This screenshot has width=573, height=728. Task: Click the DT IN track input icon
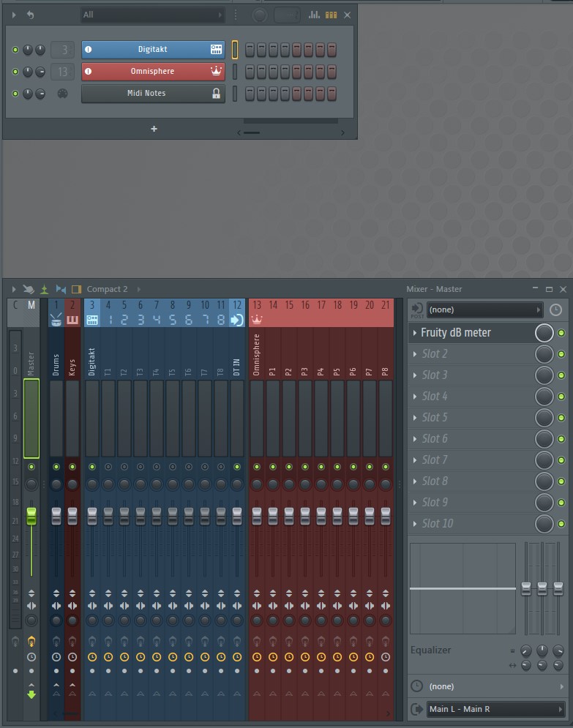point(237,320)
